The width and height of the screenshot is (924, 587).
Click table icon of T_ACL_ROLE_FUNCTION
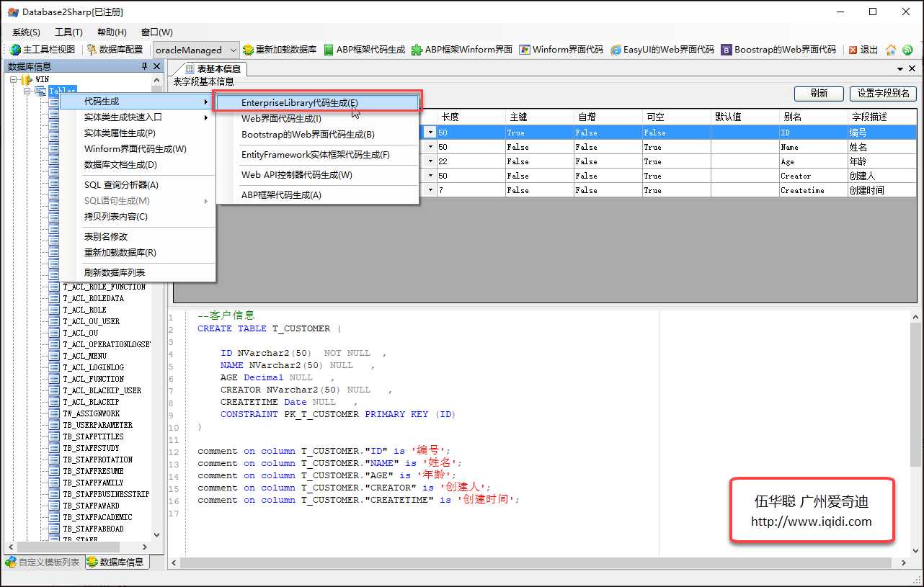(54, 287)
